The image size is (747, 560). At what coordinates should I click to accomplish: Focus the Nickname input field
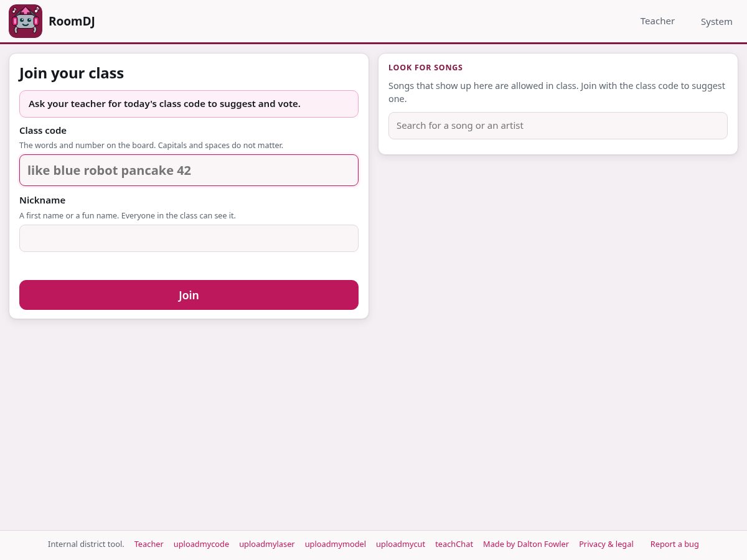(189, 238)
